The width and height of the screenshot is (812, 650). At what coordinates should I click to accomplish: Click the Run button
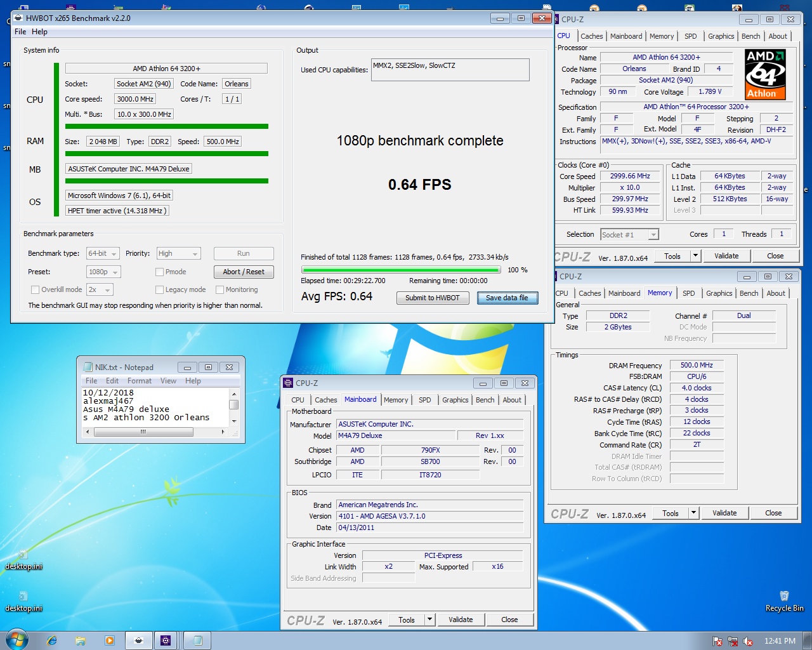tap(244, 253)
